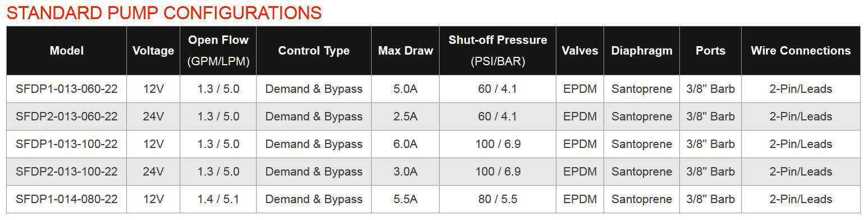
Task: Click the Wire Connections column header
Action: (801, 51)
